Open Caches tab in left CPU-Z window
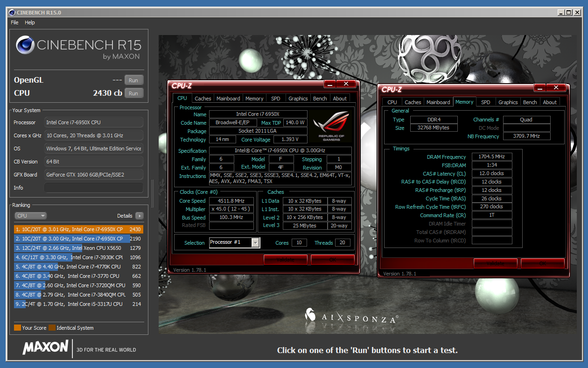588x368 pixels. coord(203,99)
